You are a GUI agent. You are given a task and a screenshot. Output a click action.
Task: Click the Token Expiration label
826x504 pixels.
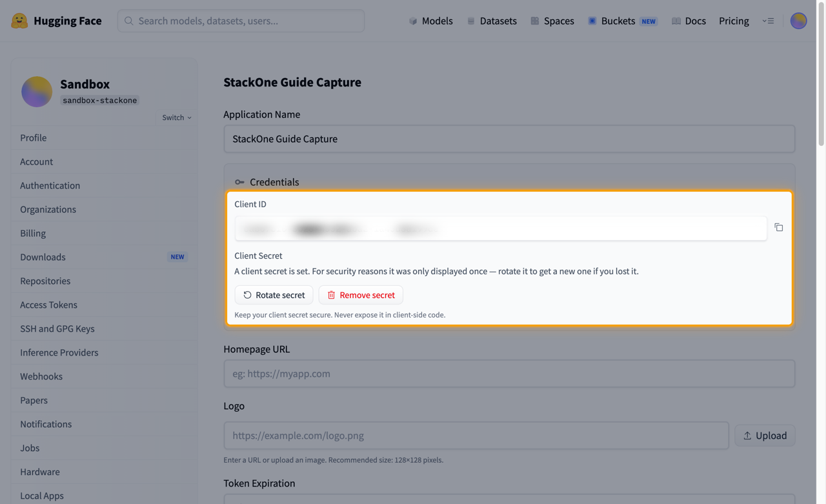(x=259, y=483)
